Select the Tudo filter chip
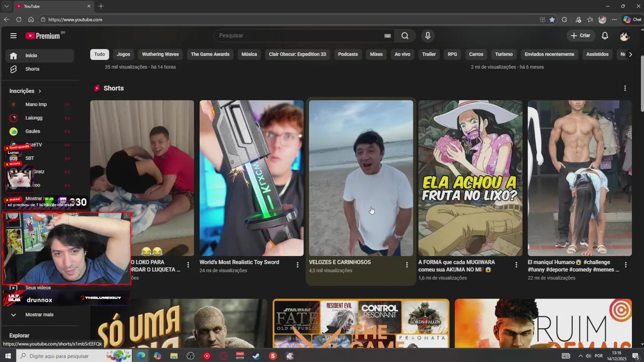This screenshot has height=362, width=644. [x=100, y=54]
